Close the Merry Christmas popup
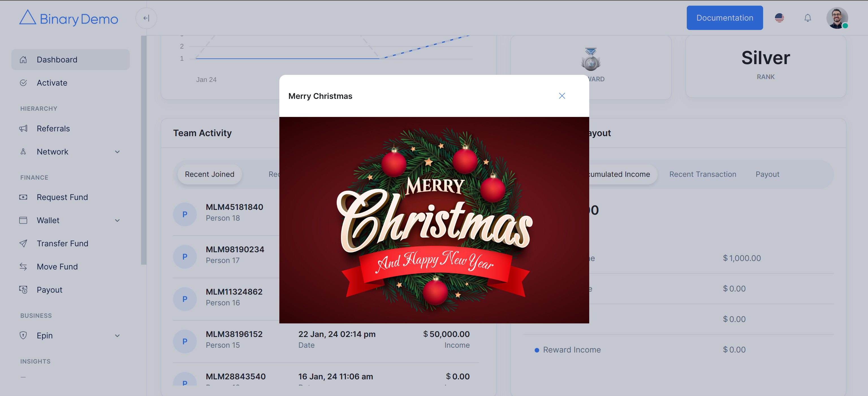The image size is (868, 396). 562,96
